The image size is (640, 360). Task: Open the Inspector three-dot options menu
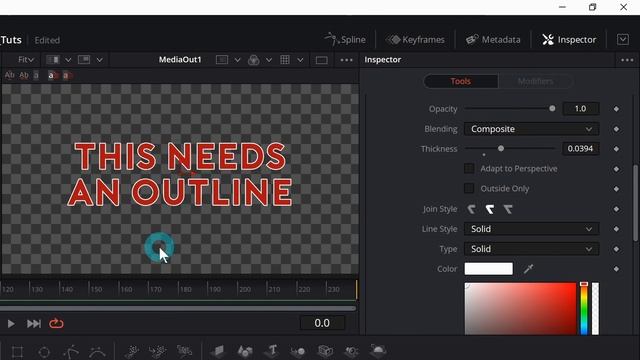627,60
